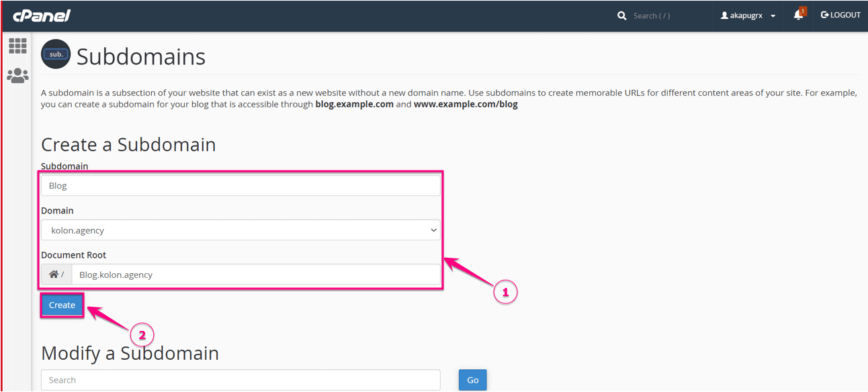This screenshot has width=868, height=392.
Task: Open the User Manager people icon
Action: [17, 76]
